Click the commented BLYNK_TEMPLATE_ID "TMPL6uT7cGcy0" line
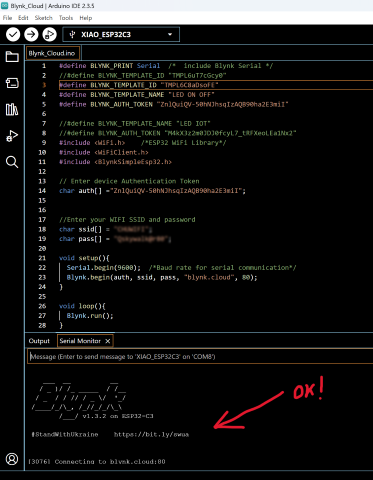The width and height of the screenshot is (373, 480). [143, 75]
